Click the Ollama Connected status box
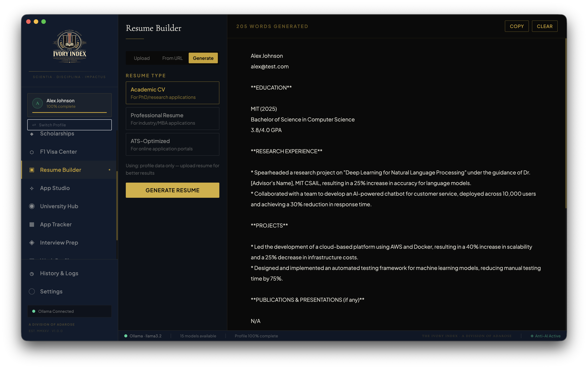This screenshot has height=369, width=588. (x=70, y=311)
